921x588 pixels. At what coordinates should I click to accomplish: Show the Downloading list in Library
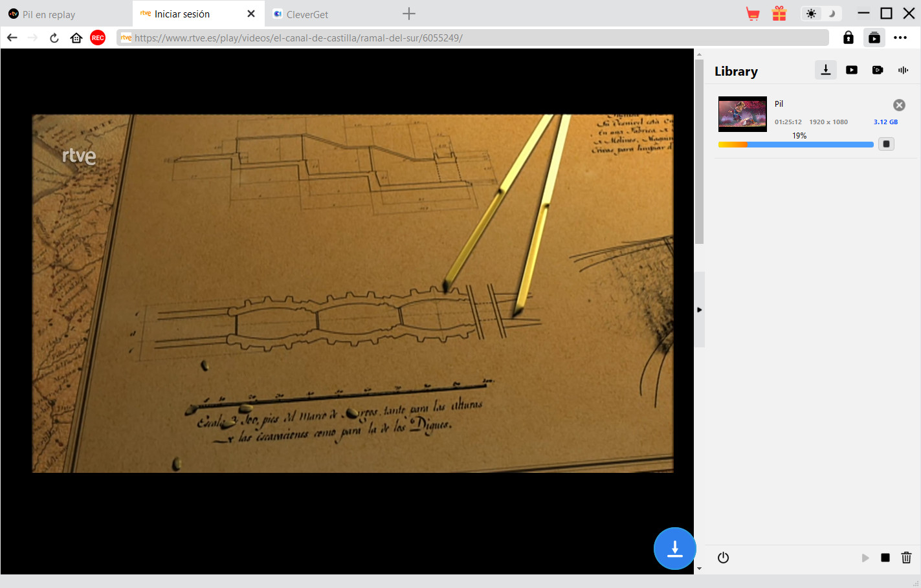[x=826, y=70]
